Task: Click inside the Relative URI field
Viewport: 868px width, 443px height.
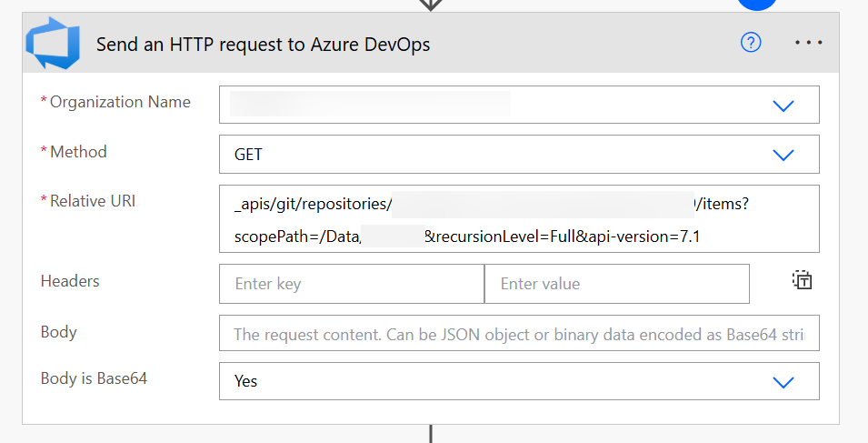Action: [519, 219]
